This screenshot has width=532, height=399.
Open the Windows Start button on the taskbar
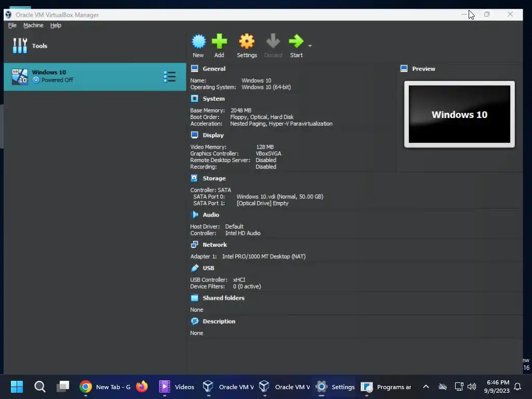click(17, 387)
